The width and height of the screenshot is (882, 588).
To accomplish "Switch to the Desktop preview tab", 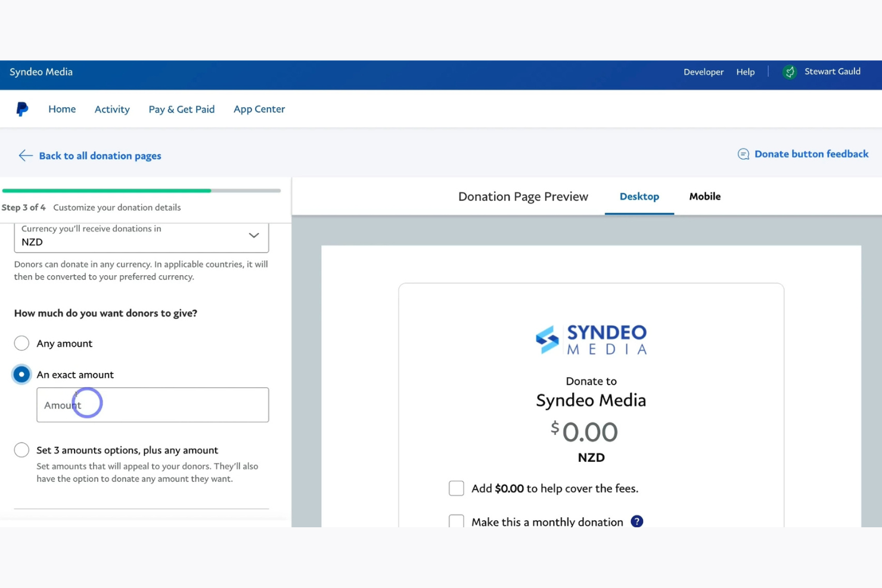I will click(x=639, y=197).
